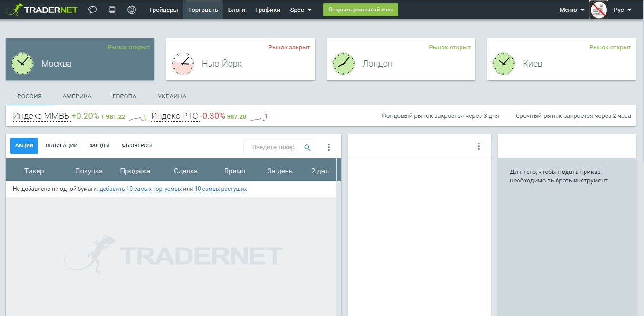The image size is (644, 316).
Task: Click the Сделка column header
Action: click(x=186, y=171)
